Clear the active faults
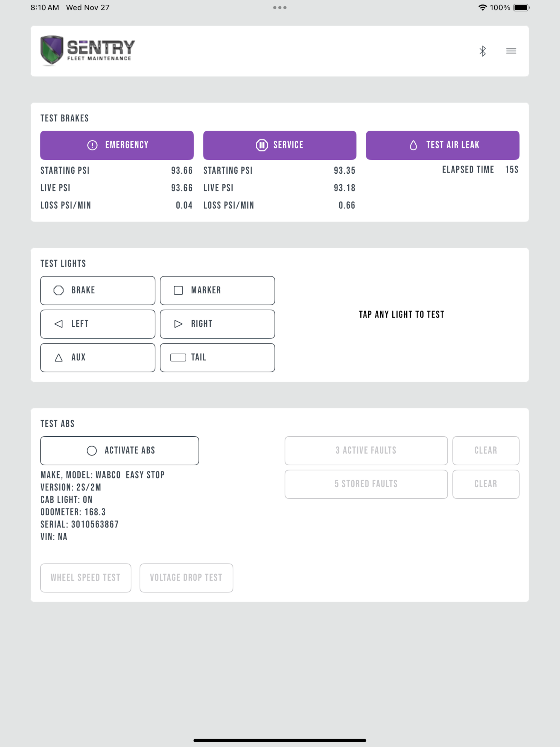Image resolution: width=560 pixels, height=747 pixels. click(x=486, y=451)
